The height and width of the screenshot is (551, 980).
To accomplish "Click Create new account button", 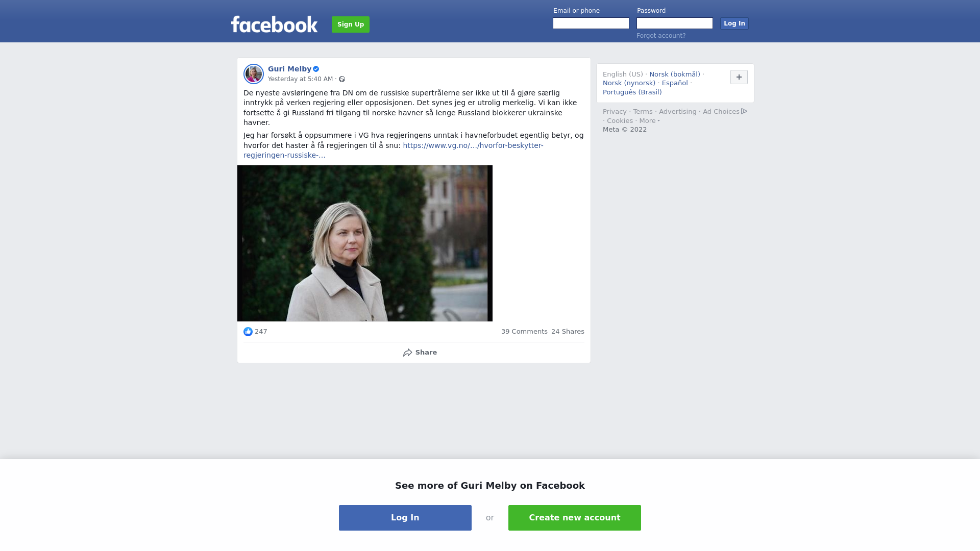I will 575,518.
